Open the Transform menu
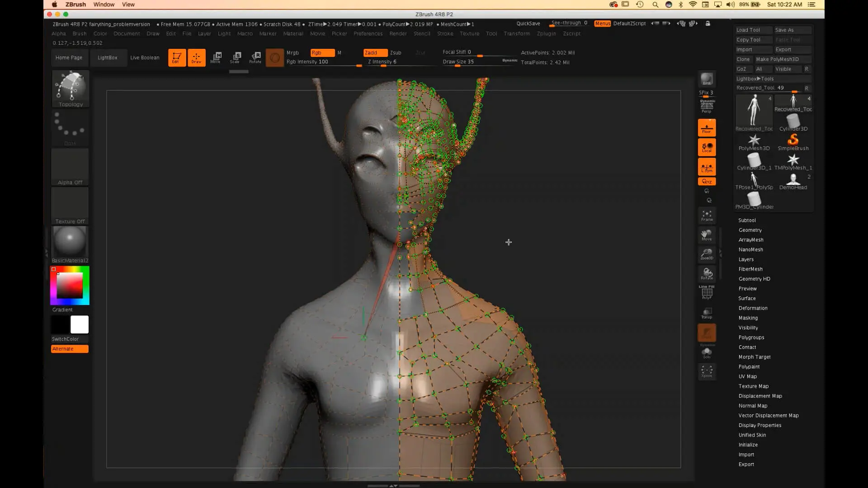This screenshot has height=488, width=868. pyautogui.click(x=517, y=34)
